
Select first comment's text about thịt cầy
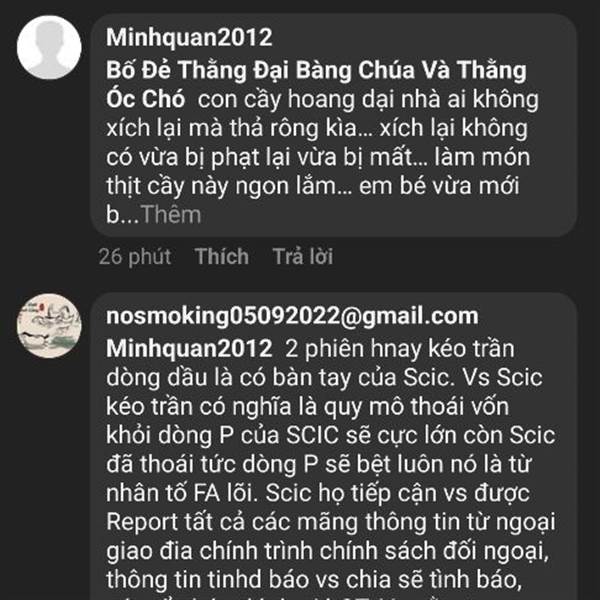[322, 142]
